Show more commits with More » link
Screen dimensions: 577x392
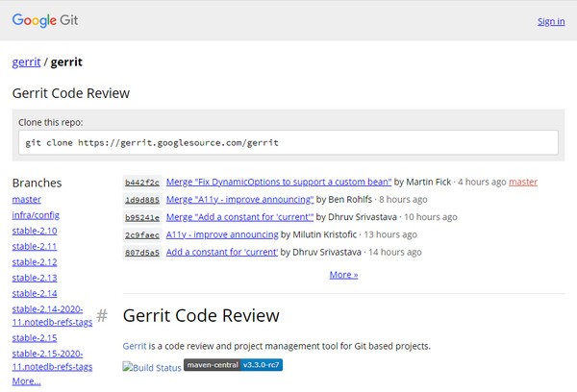343,274
